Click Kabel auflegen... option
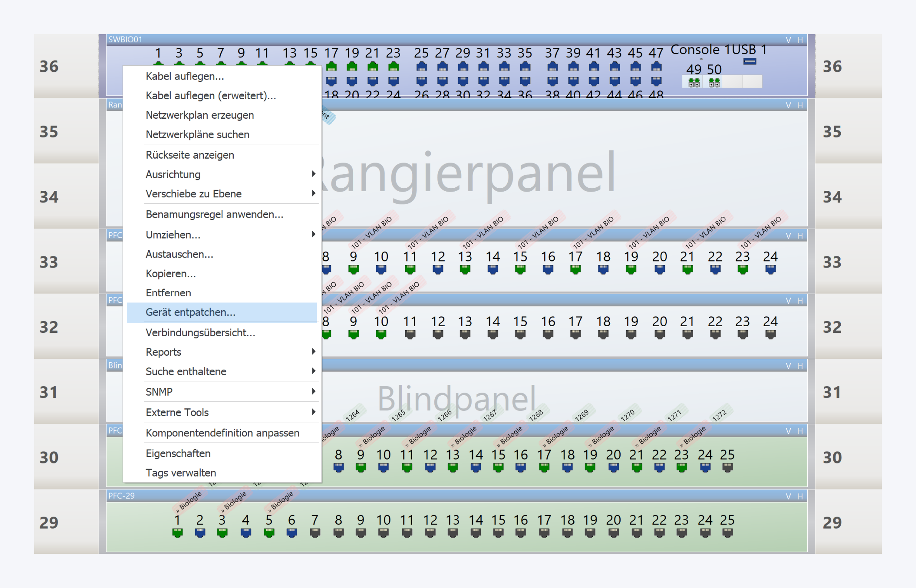Screen dimensions: 916x588 click(x=185, y=76)
